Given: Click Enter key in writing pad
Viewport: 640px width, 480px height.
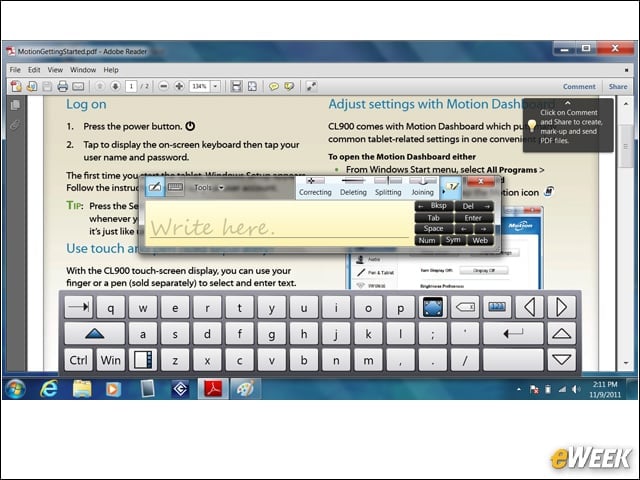Looking at the screenshot, I should (x=474, y=218).
